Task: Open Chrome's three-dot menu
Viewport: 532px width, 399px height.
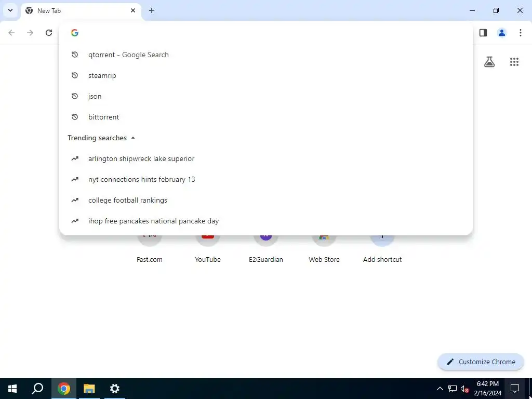Action: coord(521,33)
